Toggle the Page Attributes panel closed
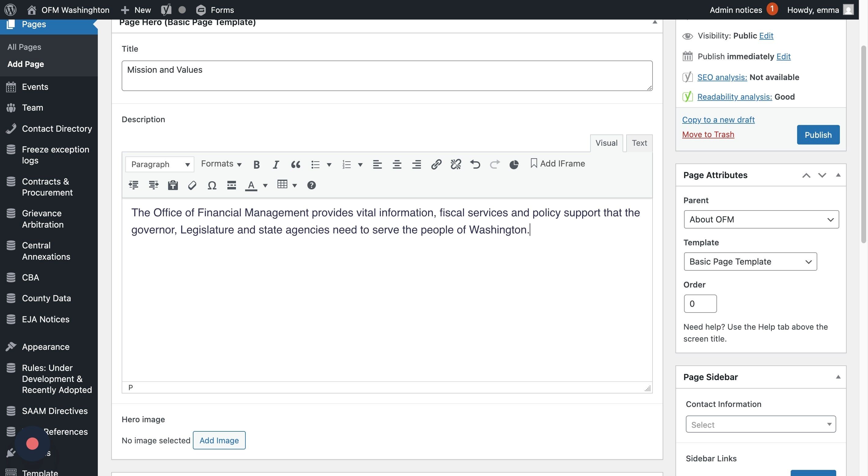The image size is (868, 476). 838,175
